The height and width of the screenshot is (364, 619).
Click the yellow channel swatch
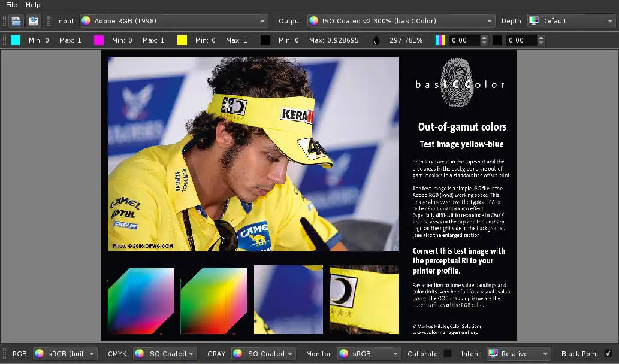[182, 40]
